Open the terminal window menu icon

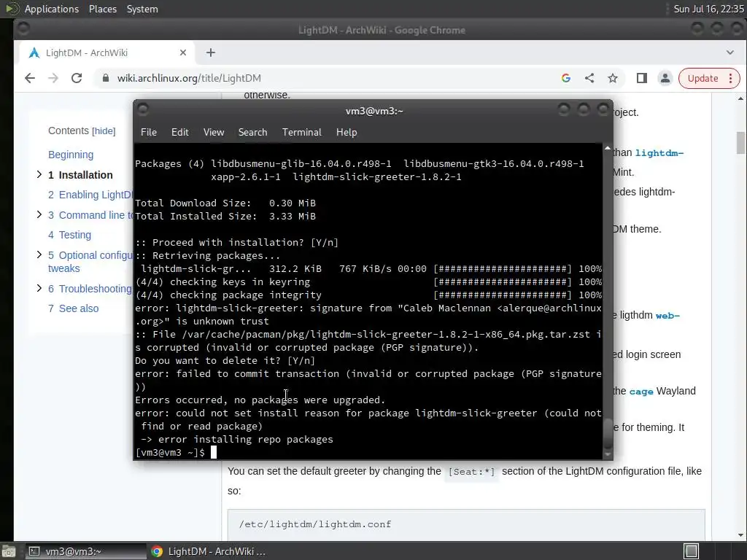point(142,110)
